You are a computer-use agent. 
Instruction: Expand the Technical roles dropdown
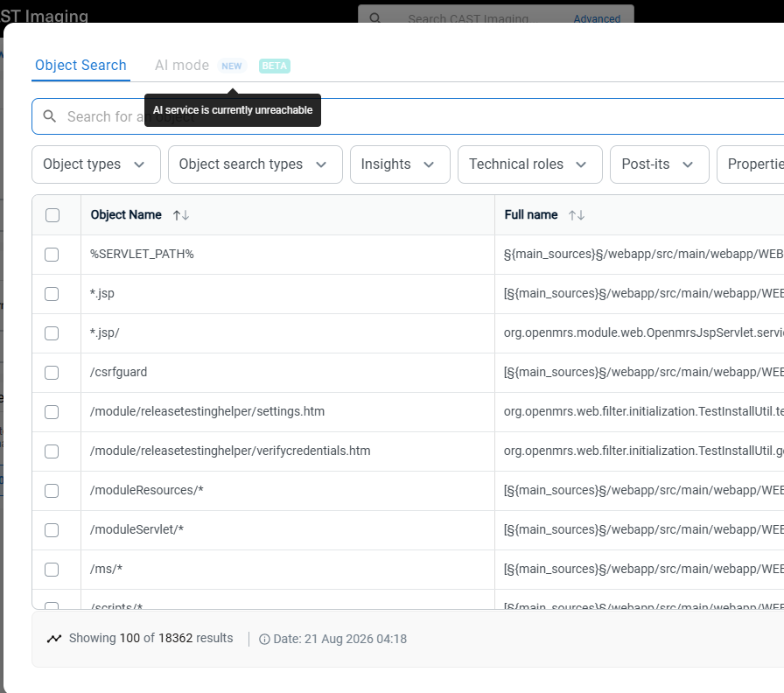point(530,164)
